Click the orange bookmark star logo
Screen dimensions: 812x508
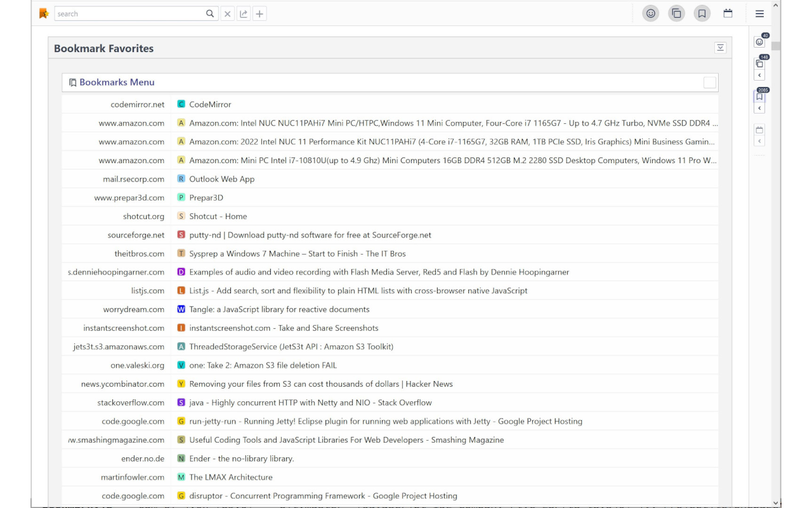pyautogui.click(x=43, y=13)
